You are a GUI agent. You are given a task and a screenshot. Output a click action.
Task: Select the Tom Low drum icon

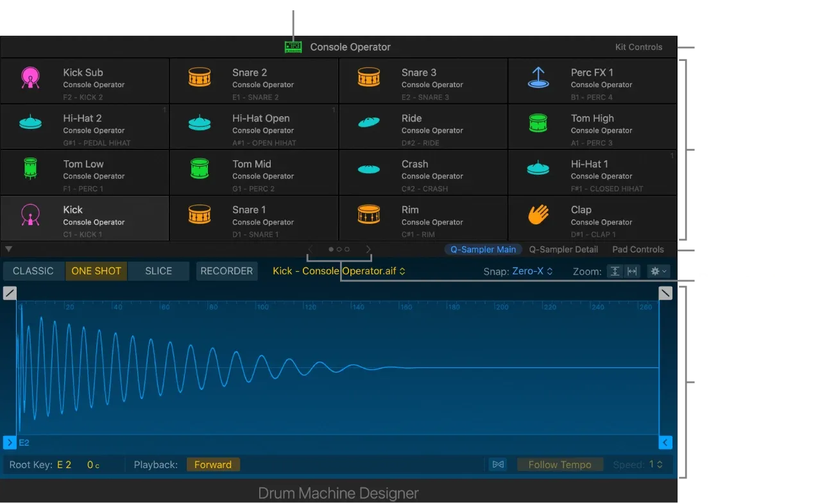point(30,169)
